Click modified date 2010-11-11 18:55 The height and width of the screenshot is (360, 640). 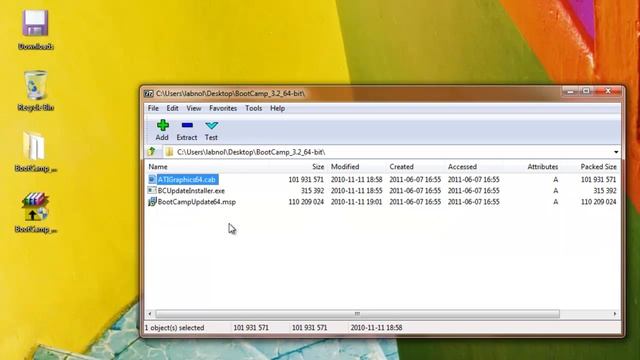point(356,191)
